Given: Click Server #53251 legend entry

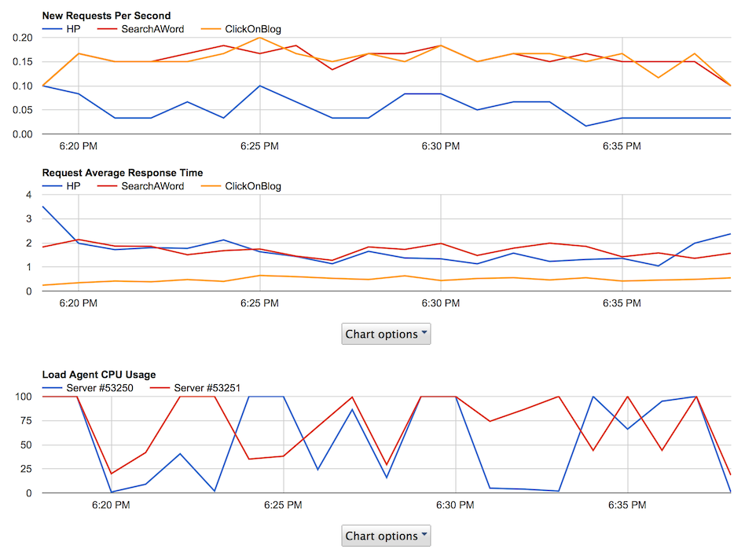Looking at the screenshot, I should pyautogui.click(x=195, y=388).
